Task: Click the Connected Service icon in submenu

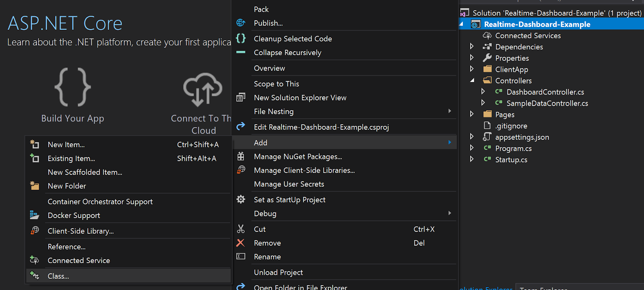Action: coord(35,260)
